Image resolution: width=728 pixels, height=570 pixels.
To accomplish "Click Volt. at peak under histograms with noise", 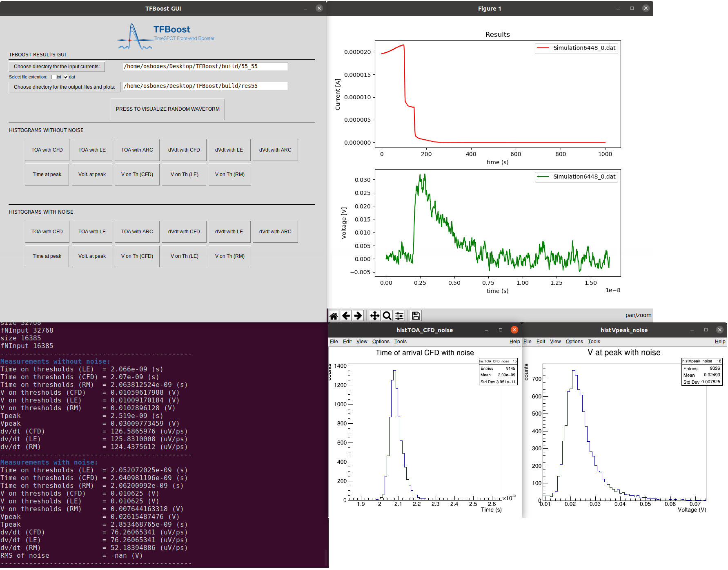I will click(92, 256).
